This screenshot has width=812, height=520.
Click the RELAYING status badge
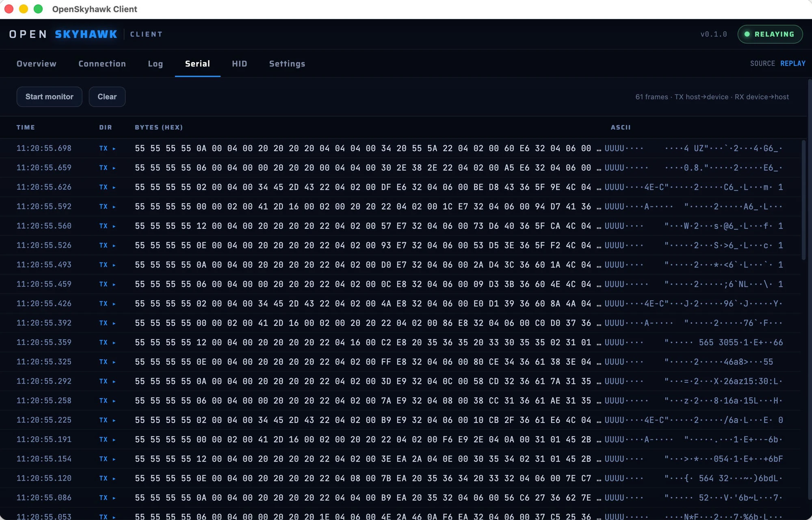click(770, 34)
